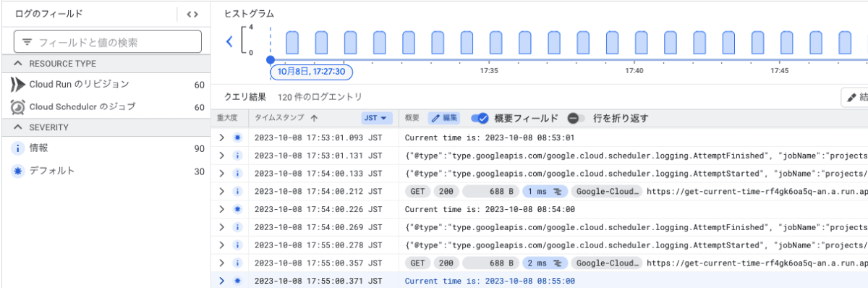Image resolution: width=868 pixels, height=288 pixels.
Task: Click the latency trace icon in the 1 ms chip
Action: (558, 191)
